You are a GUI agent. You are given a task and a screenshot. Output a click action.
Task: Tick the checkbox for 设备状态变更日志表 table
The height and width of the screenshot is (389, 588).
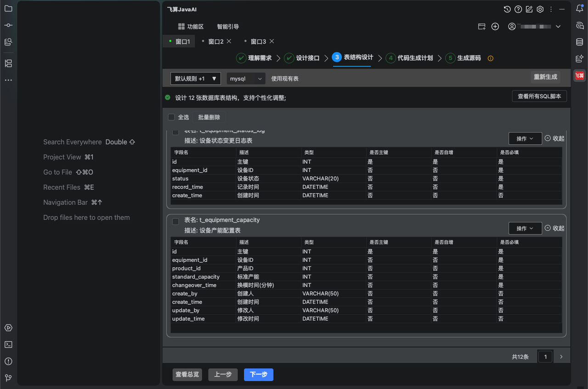coord(175,132)
